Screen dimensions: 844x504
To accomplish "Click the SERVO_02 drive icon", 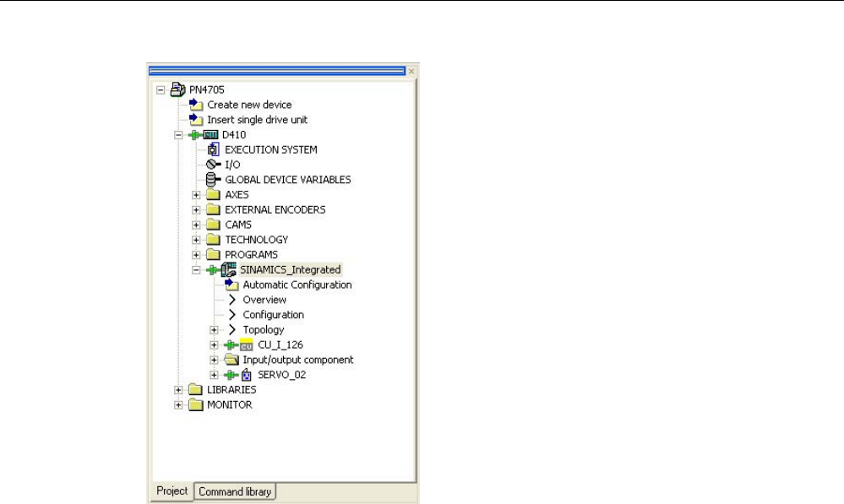I will 247,374.
